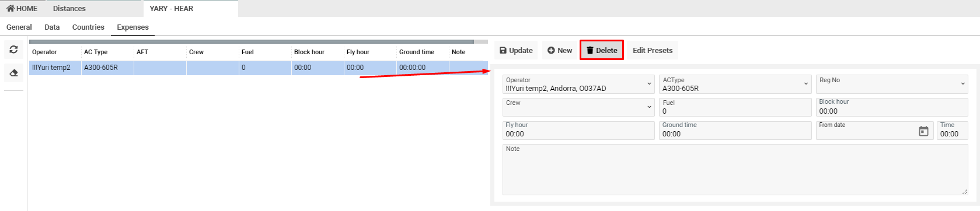
Task: Switch to the General tab
Action: (19, 27)
